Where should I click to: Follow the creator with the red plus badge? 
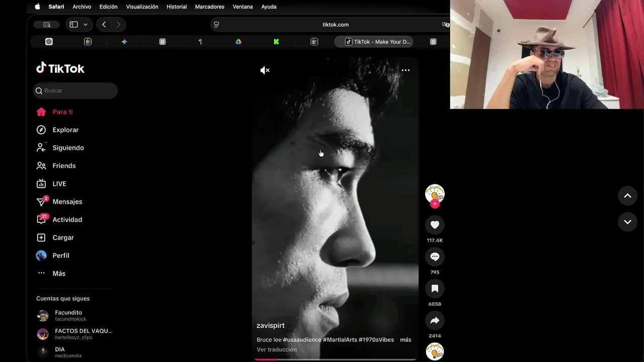[435, 204]
